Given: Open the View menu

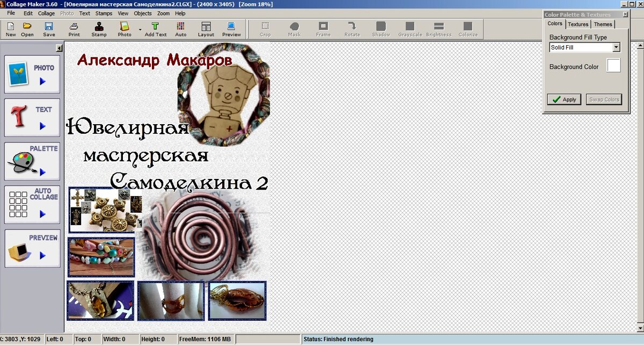Looking at the screenshot, I should pyautogui.click(x=123, y=13).
